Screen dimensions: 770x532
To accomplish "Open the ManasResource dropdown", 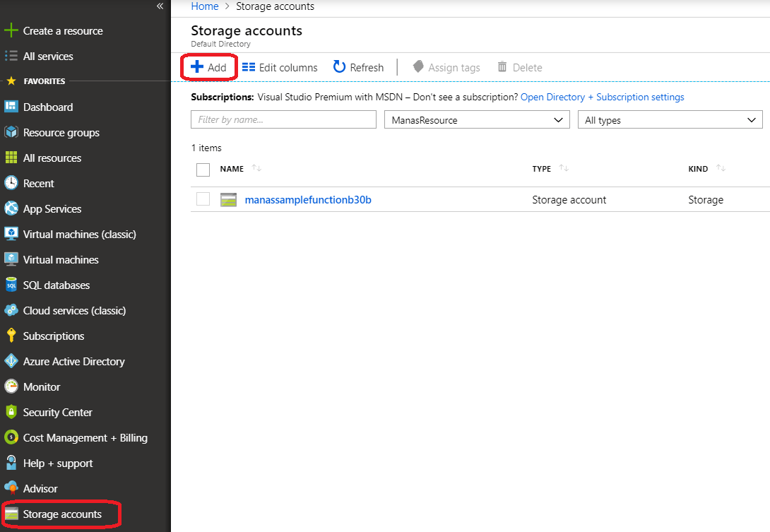I will [x=477, y=120].
